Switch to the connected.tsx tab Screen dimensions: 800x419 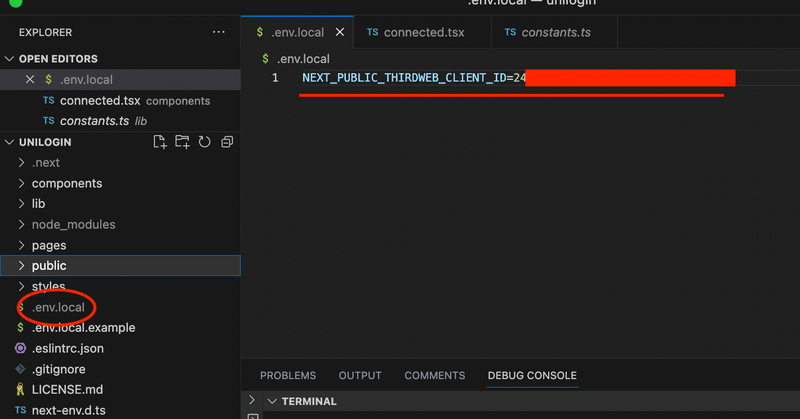(x=422, y=32)
